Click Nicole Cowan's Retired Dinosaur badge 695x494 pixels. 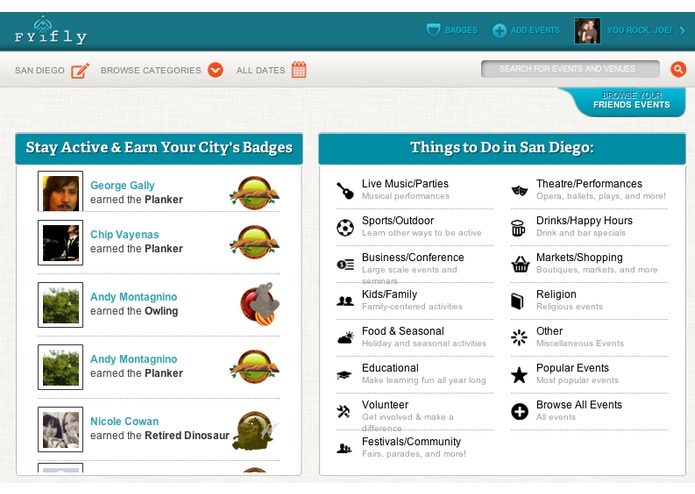pyautogui.click(x=254, y=431)
